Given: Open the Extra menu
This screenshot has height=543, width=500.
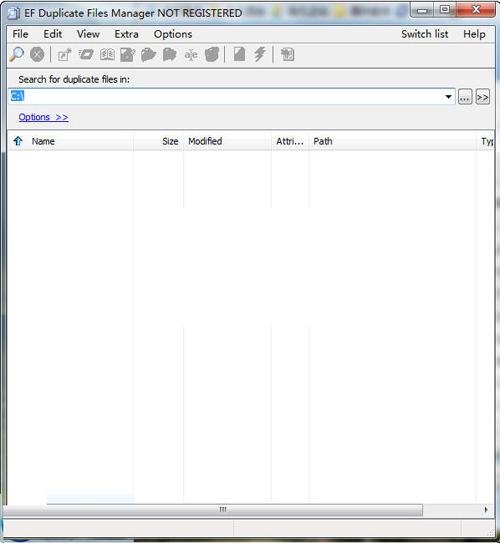Looking at the screenshot, I should tap(126, 34).
